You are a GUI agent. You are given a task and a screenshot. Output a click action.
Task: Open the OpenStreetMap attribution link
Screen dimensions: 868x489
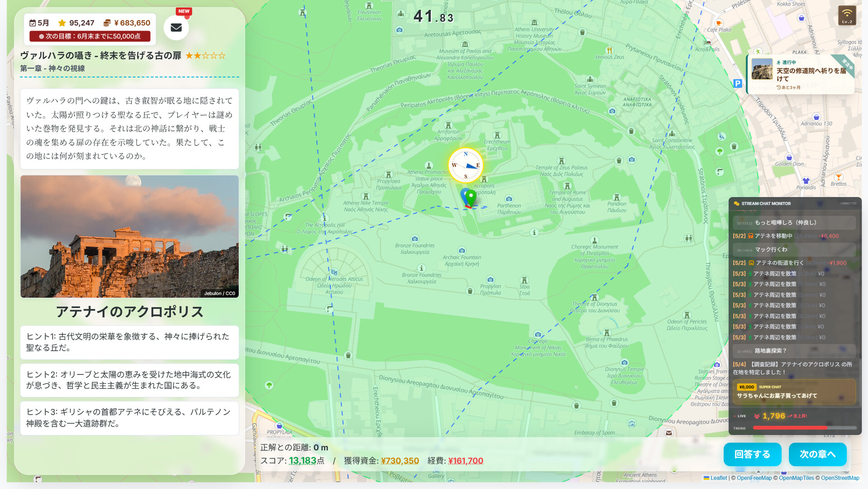[840, 478]
